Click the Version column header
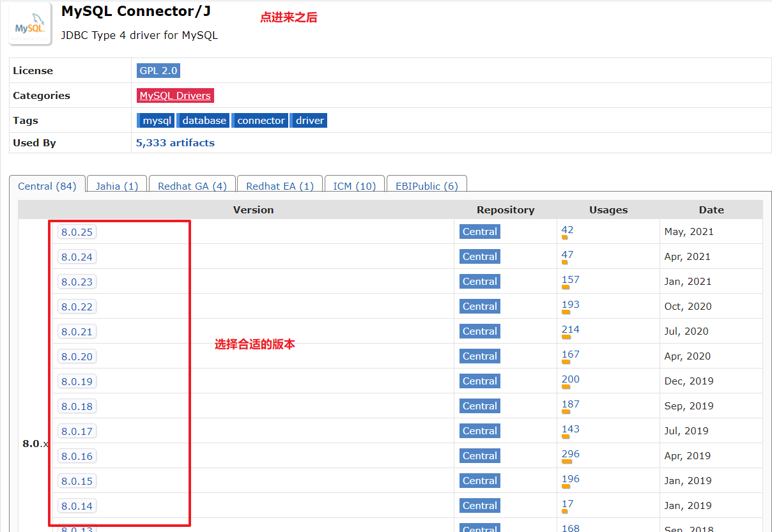 pyautogui.click(x=253, y=209)
